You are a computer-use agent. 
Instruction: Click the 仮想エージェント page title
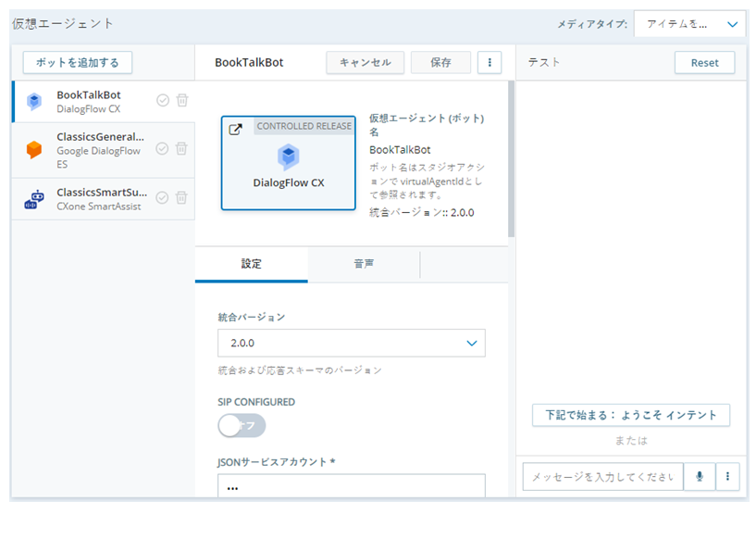(63, 24)
